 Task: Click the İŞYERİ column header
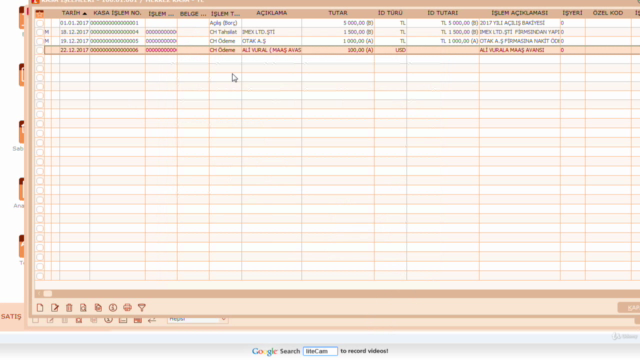click(x=572, y=13)
